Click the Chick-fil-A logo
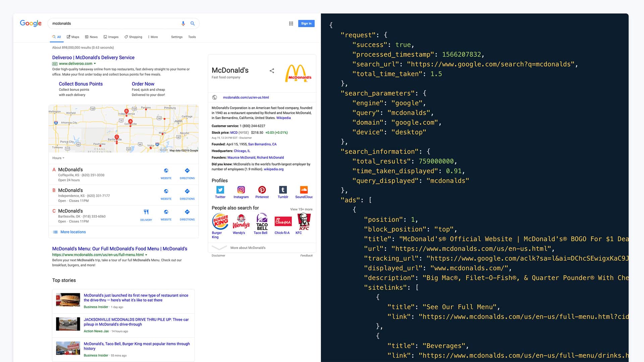 coord(283,221)
